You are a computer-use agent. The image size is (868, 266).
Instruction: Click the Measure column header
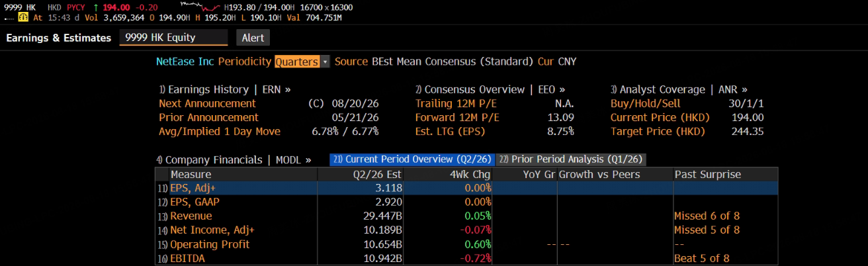point(243,174)
